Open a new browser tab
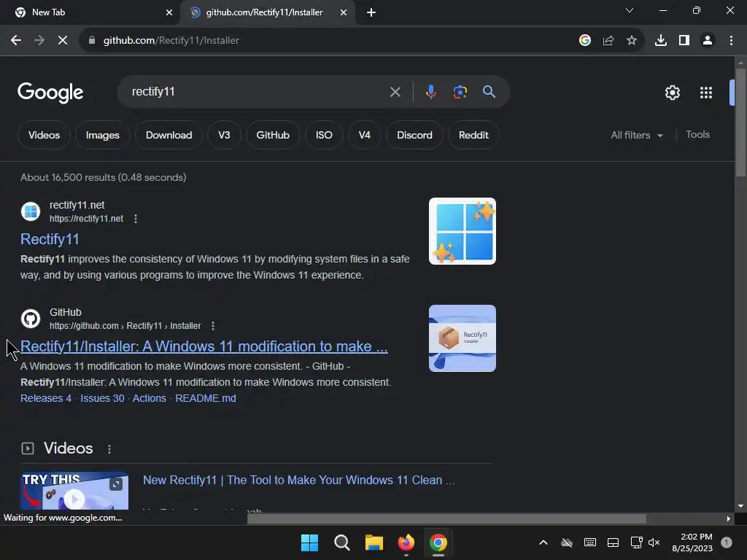747x560 pixels. pyautogui.click(x=371, y=12)
